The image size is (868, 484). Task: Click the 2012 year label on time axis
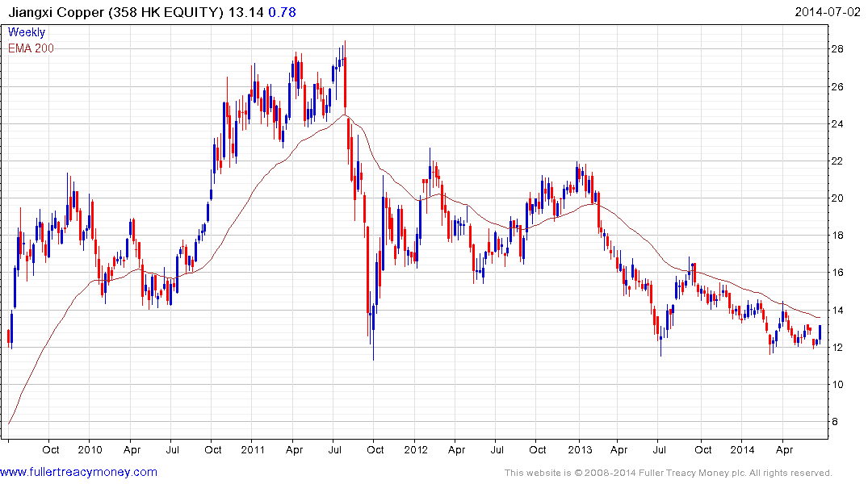(x=416, y=449)
